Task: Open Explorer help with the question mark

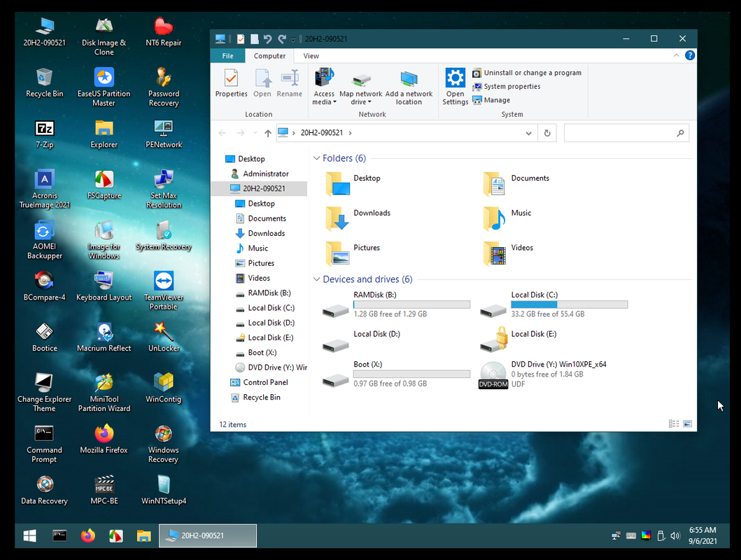Action: pos(690,56)
